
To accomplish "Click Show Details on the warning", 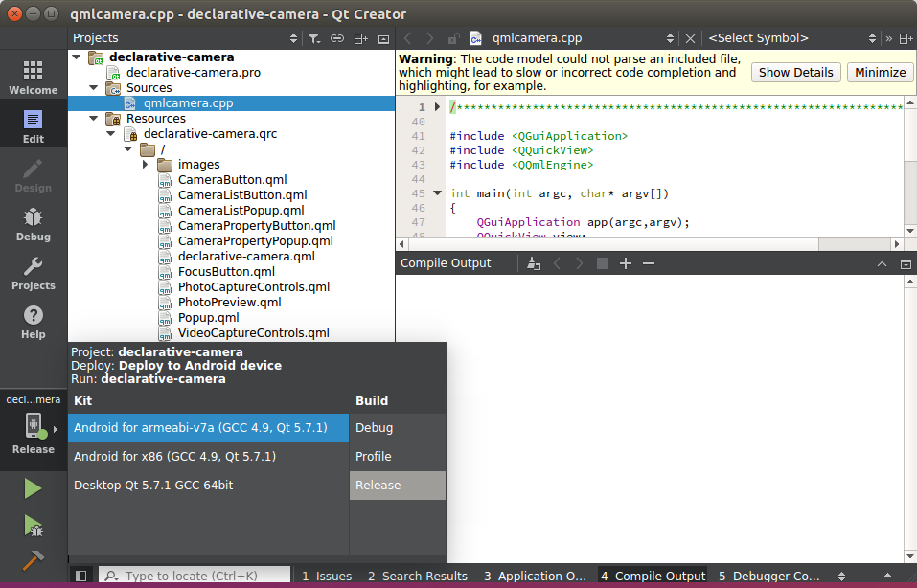I will pyautogui.click(x=796, y=73).
